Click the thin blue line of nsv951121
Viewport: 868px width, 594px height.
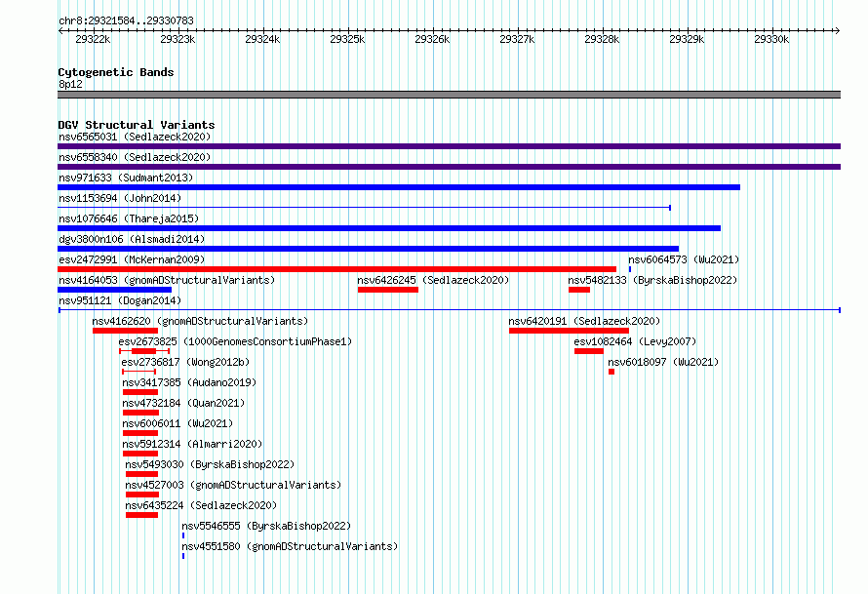coord(450,310)
